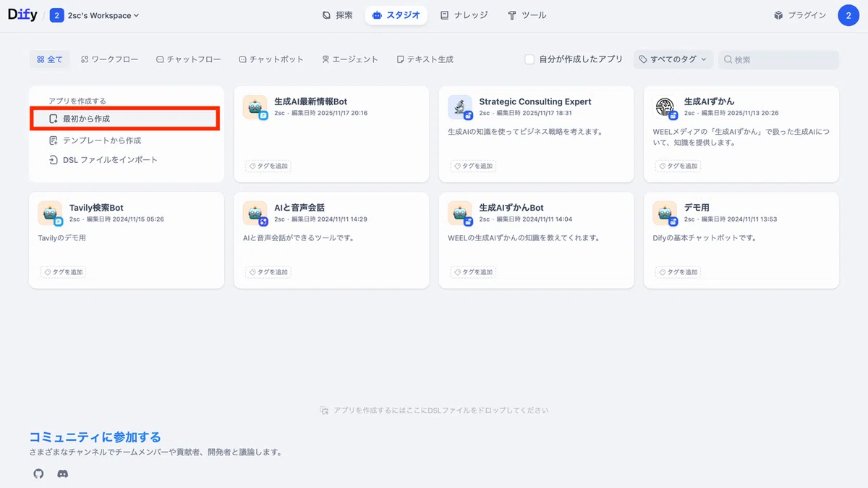
Task: Add a tag to 生成AIずかん
Action: [x=679, y=166]
